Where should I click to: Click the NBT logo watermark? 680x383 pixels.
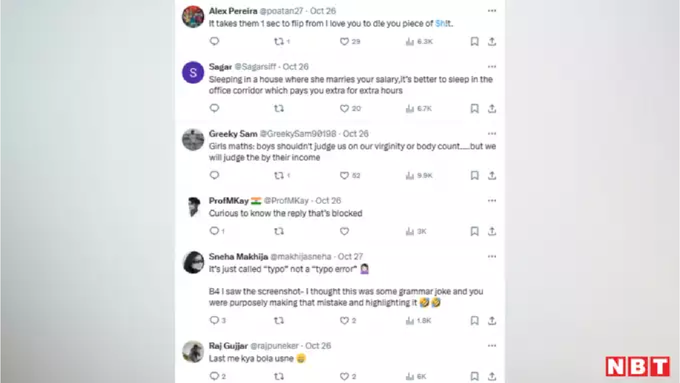pos(638,367)
